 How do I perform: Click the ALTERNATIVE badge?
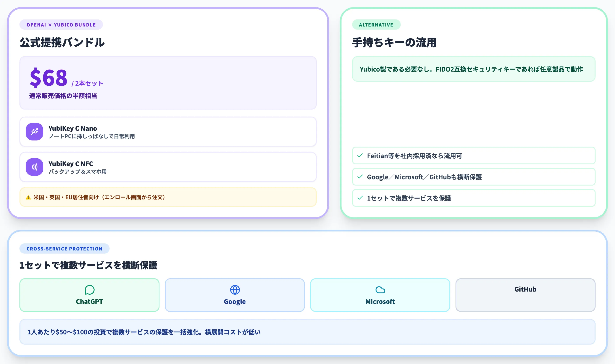coord(376,25)
